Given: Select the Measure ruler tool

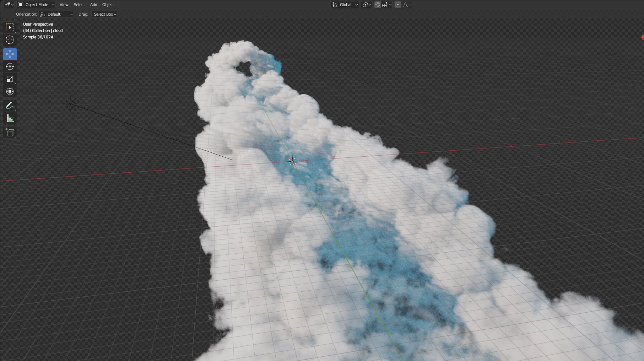Looking at the screenshot, I should click(10, 118).
